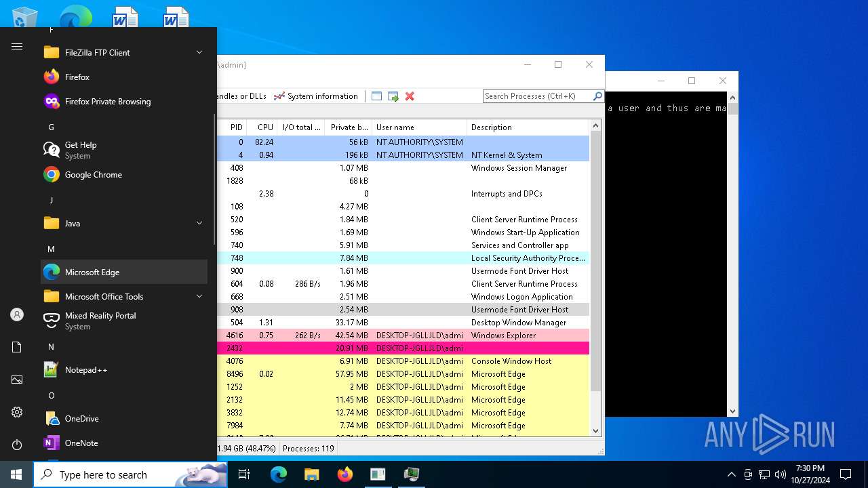The image size is (868, 488).
Task: Select the Desktop Window Manager row
Action: [x=403, y=323]
